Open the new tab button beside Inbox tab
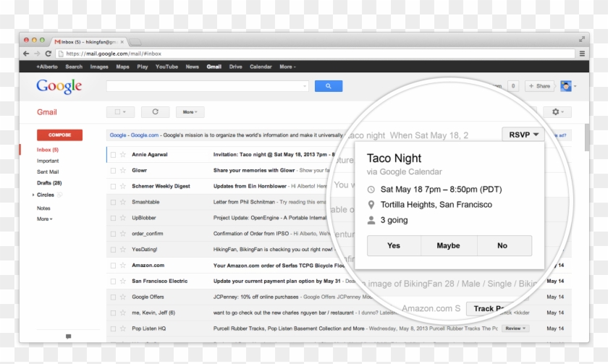 [135, 41]
